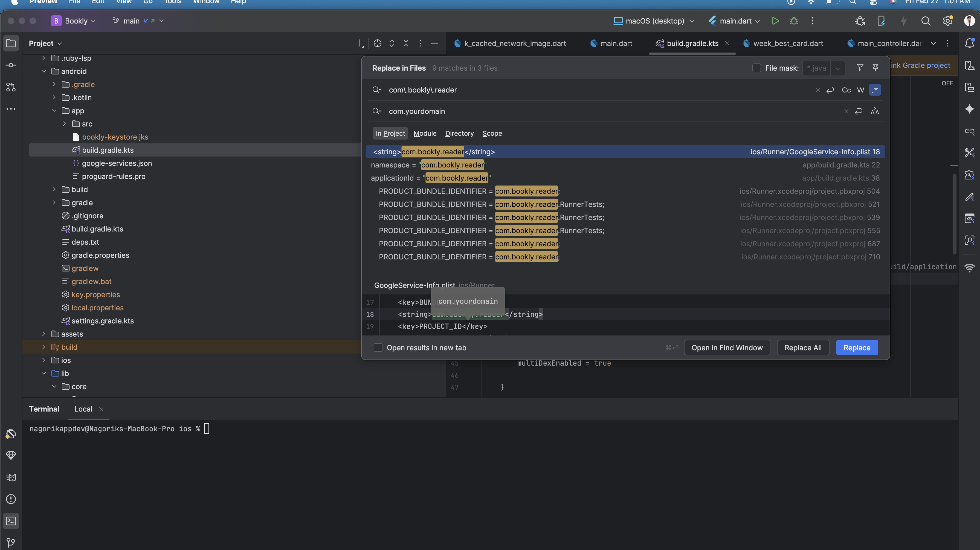Click the Gradle project link banner
Viewport: 980px width, 550px height.
pyautogui.click(x=920, y=65)
